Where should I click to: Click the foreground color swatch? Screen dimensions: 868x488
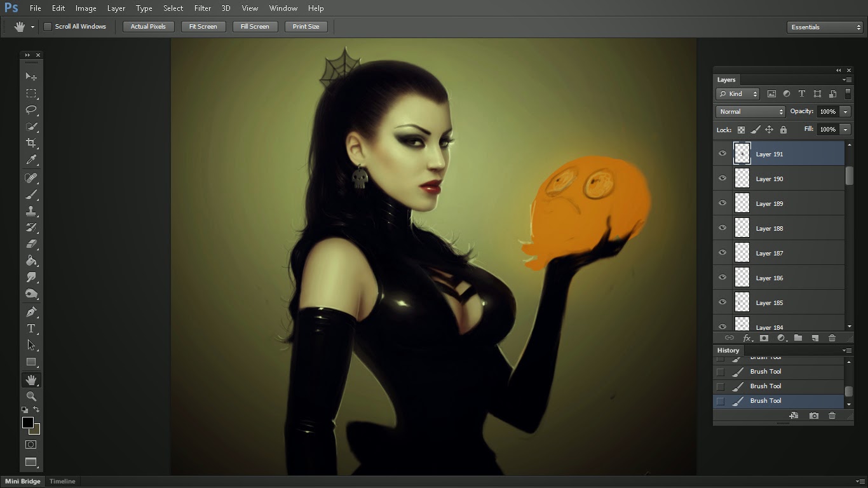27,423
